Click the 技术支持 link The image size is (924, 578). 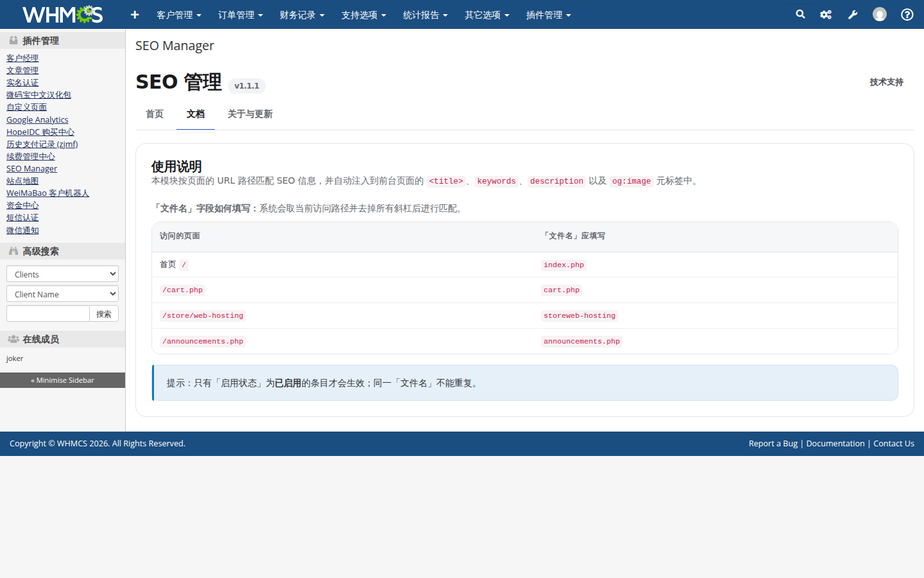tap(886, 82)
